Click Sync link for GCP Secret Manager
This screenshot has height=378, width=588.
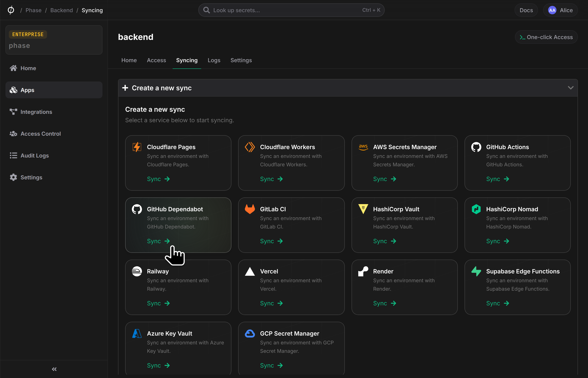coord(271,365)
